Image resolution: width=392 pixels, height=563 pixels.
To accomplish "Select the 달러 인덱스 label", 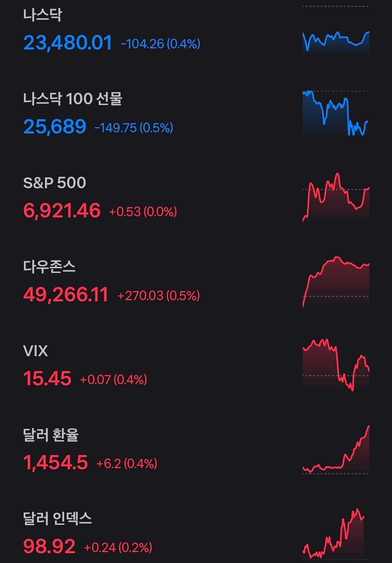I will point(57,519).
